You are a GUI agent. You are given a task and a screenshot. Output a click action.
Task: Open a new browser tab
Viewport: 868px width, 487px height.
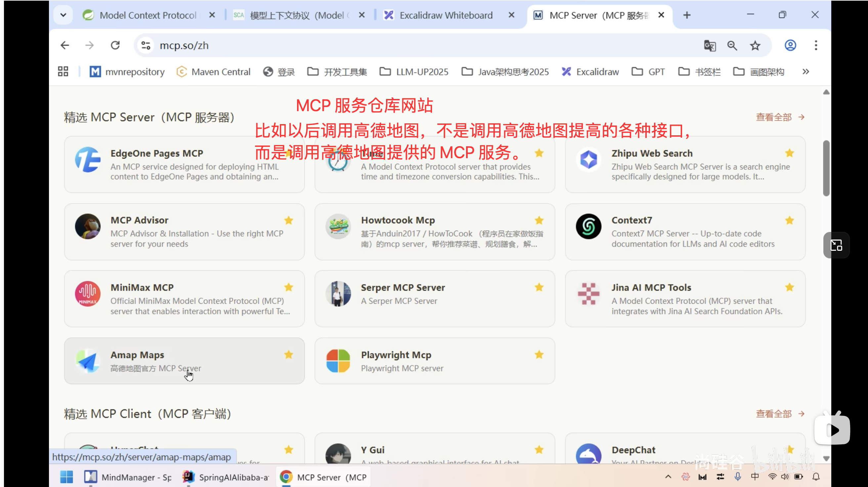point(687,15)
